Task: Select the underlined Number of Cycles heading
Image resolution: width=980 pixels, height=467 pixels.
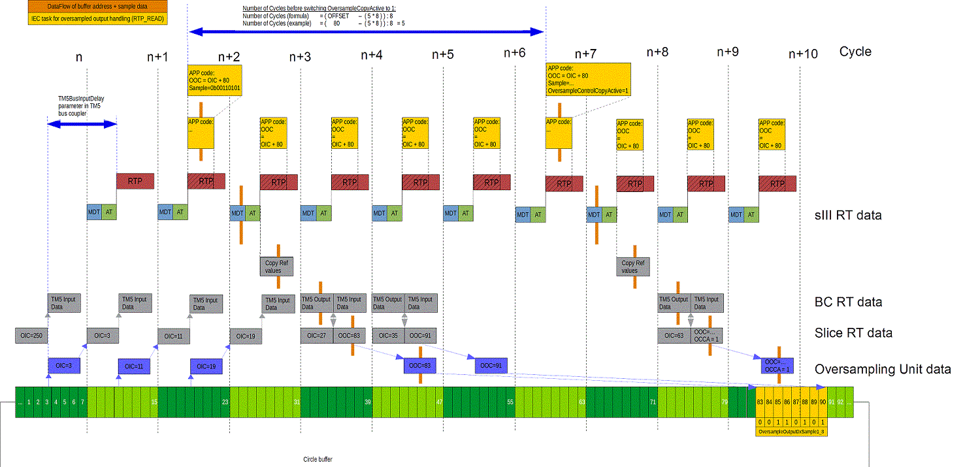Action: [x=319, y=8]
